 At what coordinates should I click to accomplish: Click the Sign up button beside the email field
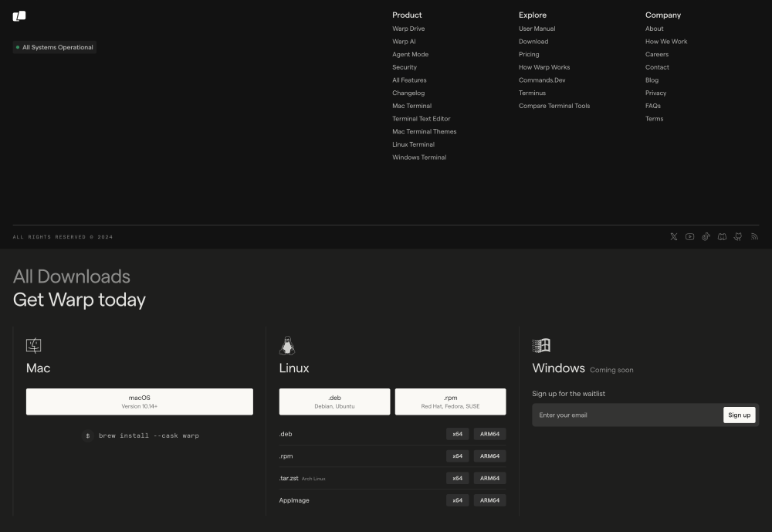[739, 415]
